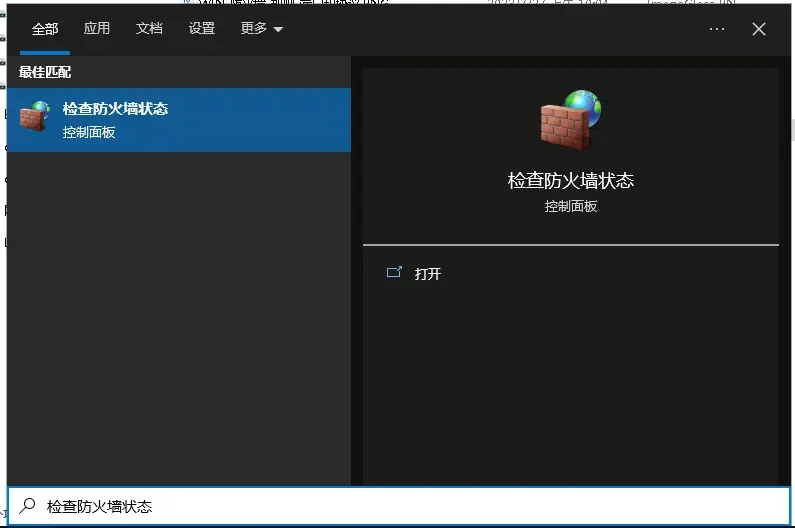
Task: Select the 应用 search filter tab
Action: coord(97,29)
